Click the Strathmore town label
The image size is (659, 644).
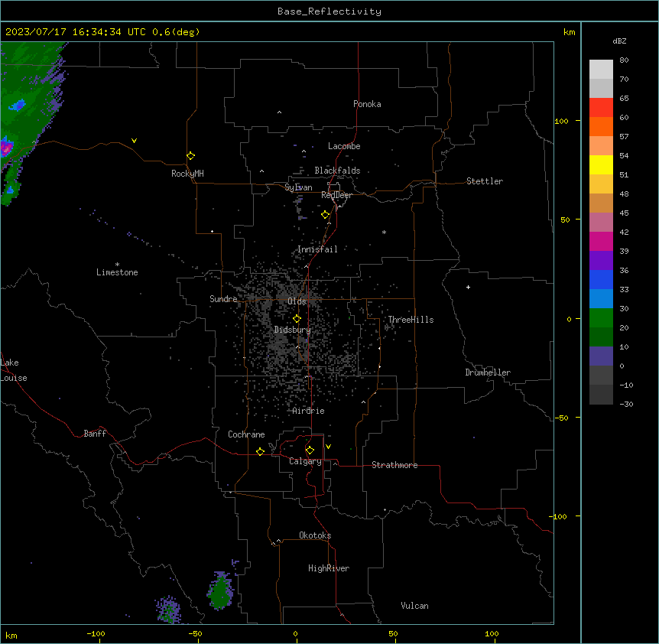394,465
